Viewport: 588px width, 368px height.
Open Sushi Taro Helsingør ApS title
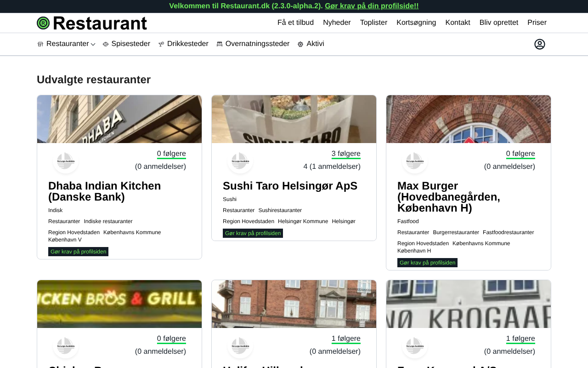(290, 186)
